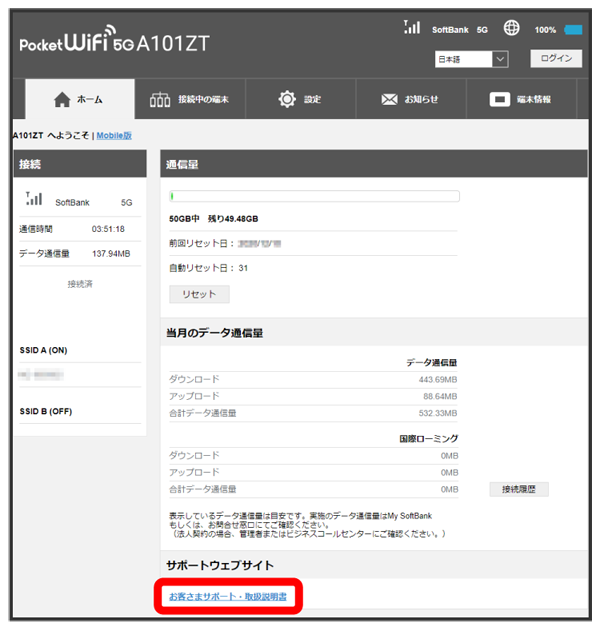Image resolution: width=600 pixels, height=627 pixels.
Task: Open お客さまサポート・取扱説明書 link
Action: point(228,597)
